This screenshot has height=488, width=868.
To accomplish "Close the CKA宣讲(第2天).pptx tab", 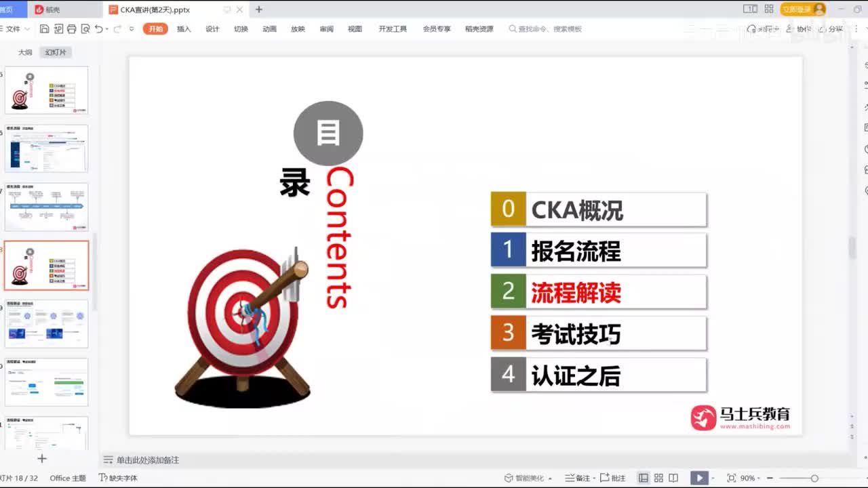I will tap(239, 9).
